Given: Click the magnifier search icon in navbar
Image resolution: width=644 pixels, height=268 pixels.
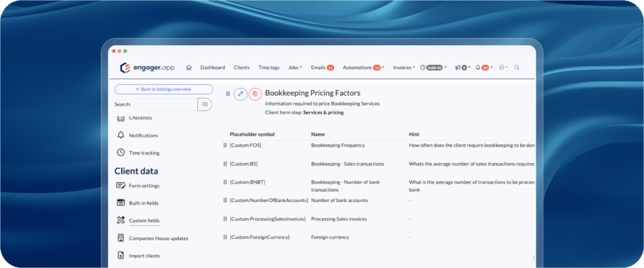Looking at the screenshot, I should [517, 67].
